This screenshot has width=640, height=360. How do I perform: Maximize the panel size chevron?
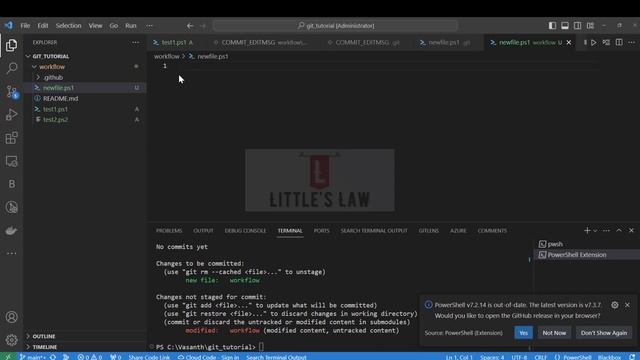coord(619,231)
